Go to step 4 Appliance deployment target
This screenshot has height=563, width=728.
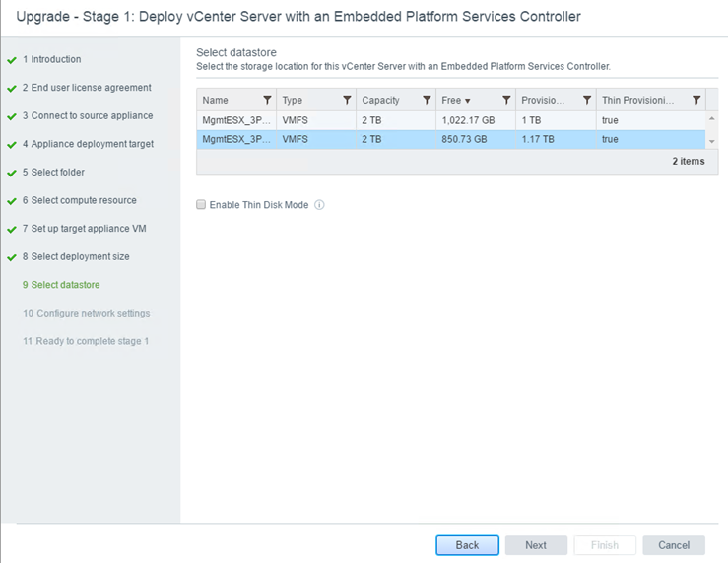(x=89, y=144)
